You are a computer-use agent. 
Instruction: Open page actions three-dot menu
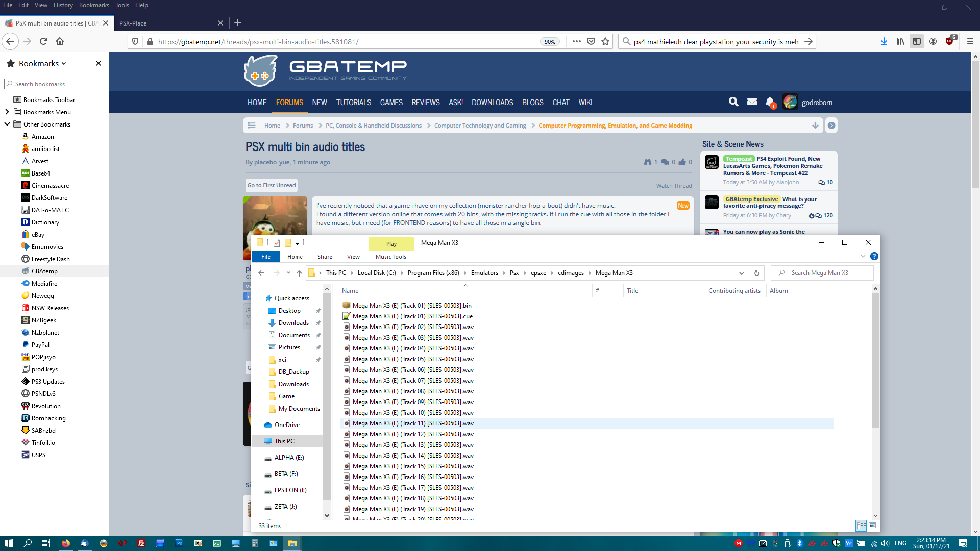tap(577, 41)
